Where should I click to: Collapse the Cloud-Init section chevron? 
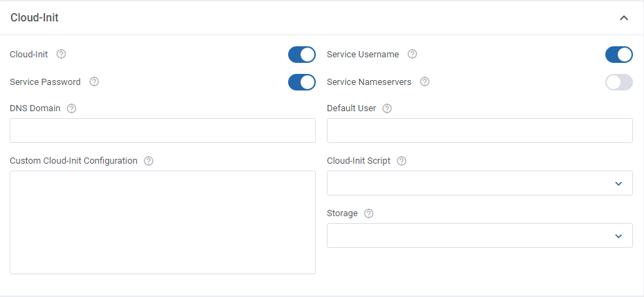pyautogui.click(x=624, y=18)
